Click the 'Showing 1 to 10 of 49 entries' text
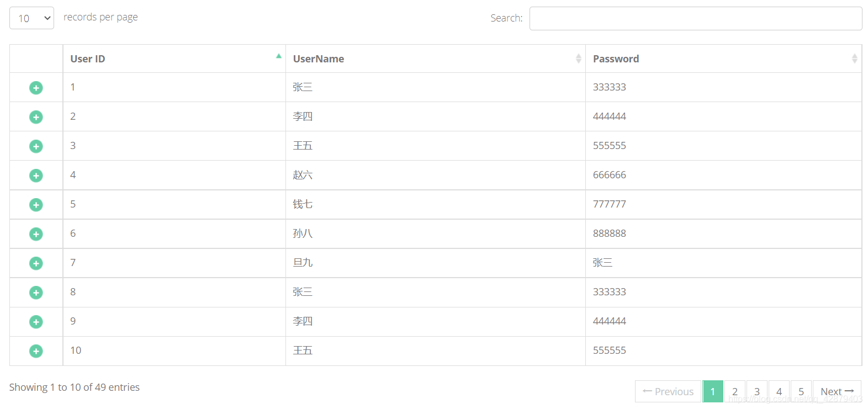Viewport: 868px width, 409px height. point(75,387)
